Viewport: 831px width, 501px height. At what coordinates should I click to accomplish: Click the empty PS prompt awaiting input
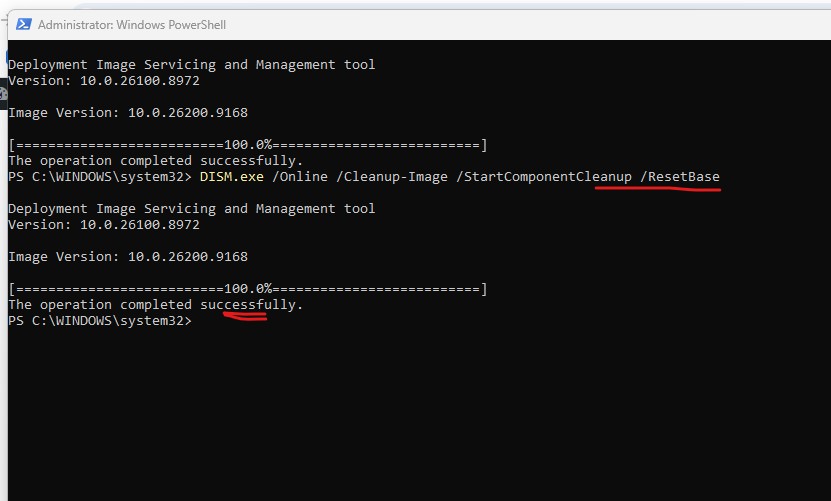click(x=100, y=321)
